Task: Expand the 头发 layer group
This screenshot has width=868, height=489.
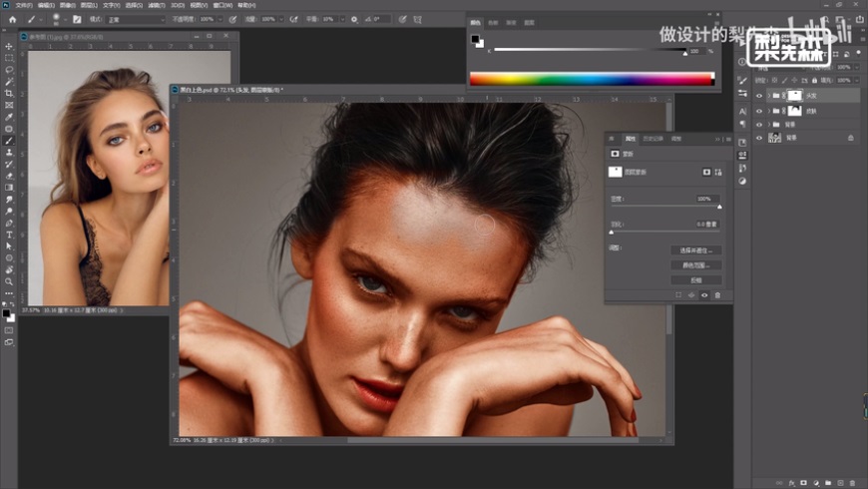Action: (x=769, y=96)
